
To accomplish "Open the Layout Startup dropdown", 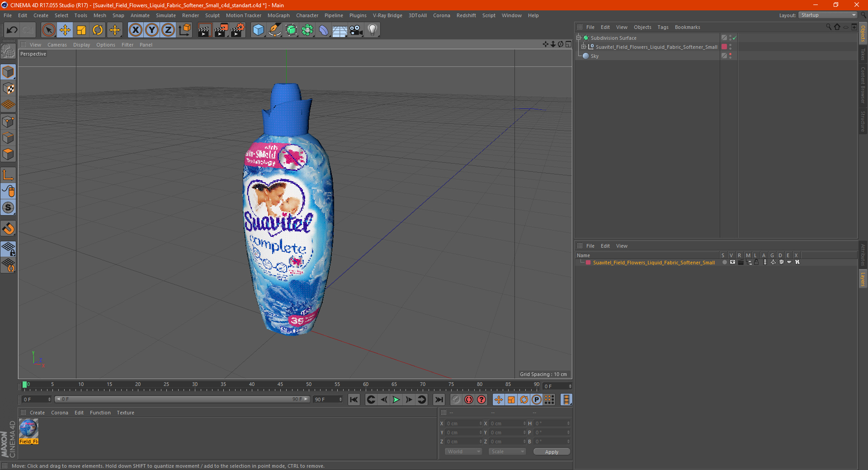I will (x=828, y=15).
